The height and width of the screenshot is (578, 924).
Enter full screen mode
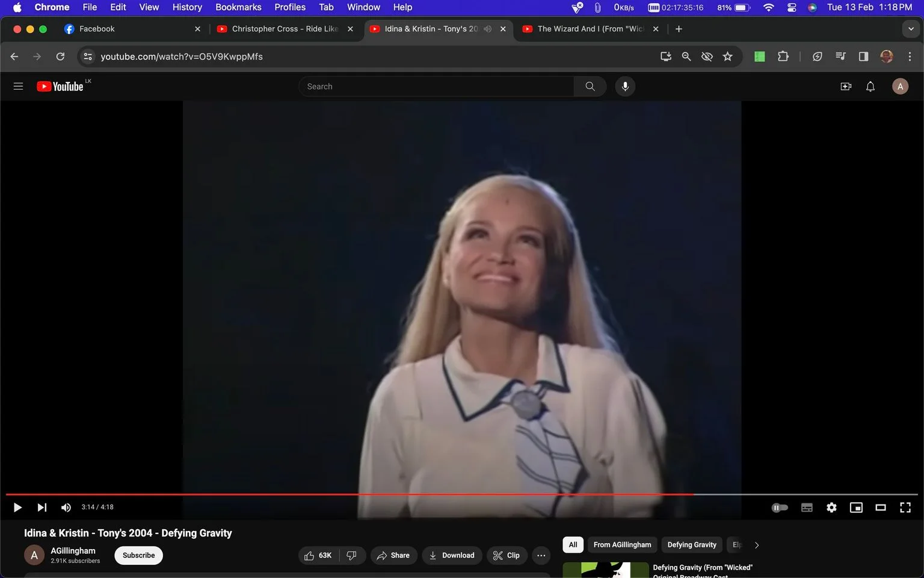905,508
